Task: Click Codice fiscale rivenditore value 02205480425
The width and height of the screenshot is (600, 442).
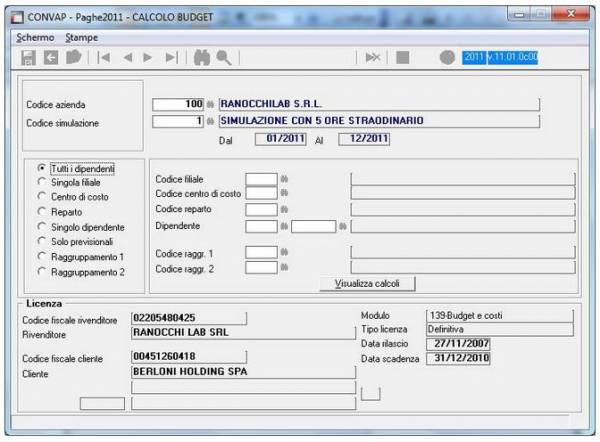Action: click(189, 318)
